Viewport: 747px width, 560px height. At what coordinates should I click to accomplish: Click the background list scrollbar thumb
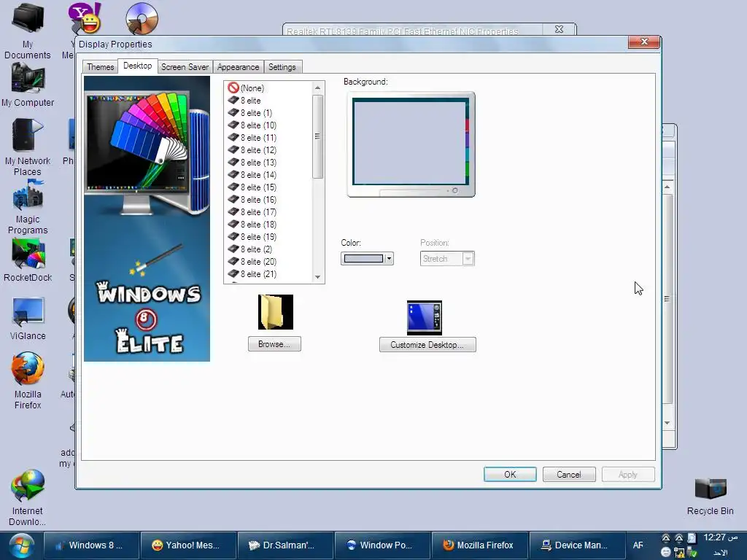pyautogui.click(x=318, y=136)
